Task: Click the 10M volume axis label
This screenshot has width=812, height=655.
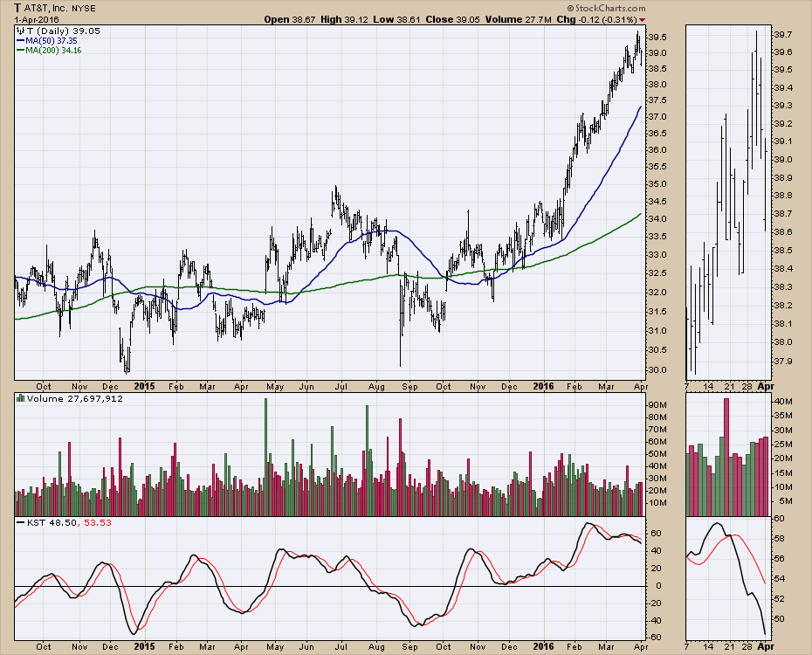Action: pyautogui.click(x=657, y=503)
